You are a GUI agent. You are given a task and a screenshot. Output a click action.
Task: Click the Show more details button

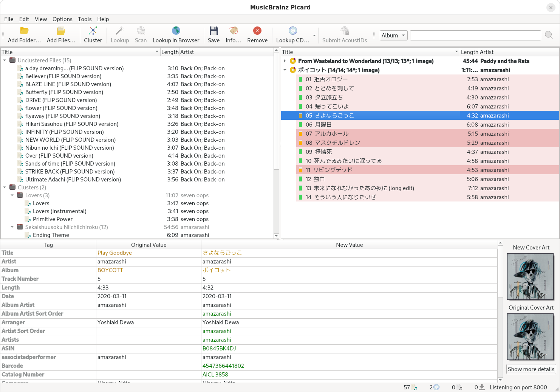click(531, 369)
